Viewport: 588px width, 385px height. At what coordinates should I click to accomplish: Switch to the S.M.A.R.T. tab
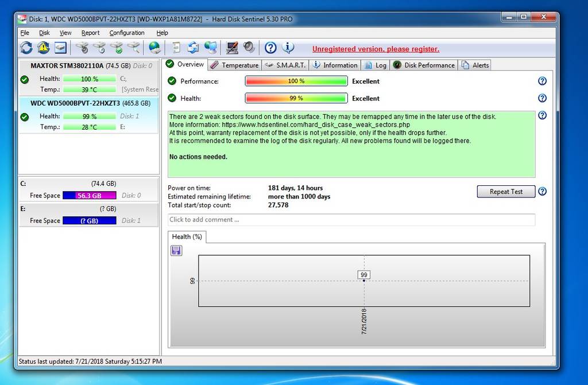[285, 65]
